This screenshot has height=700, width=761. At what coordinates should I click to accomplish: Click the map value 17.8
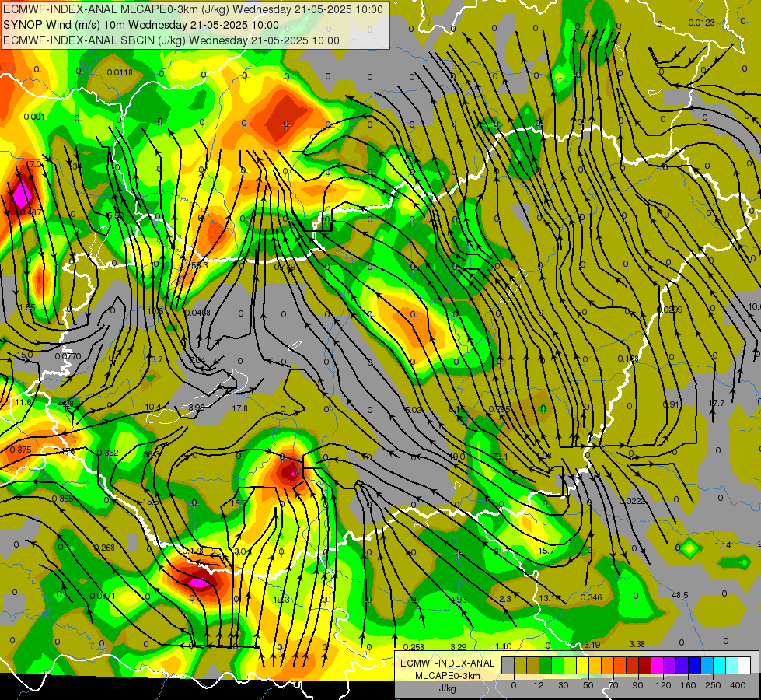click(x=239, y=408)
